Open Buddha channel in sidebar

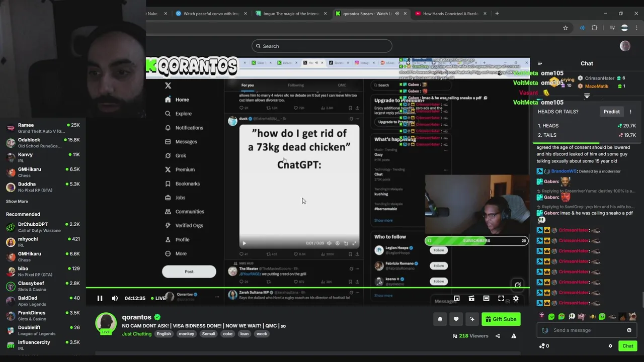point(43,187)
